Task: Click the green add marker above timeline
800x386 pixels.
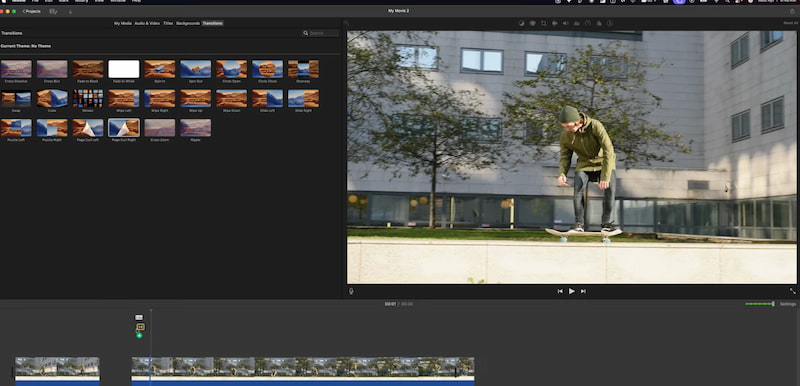Action: [139, 336]
